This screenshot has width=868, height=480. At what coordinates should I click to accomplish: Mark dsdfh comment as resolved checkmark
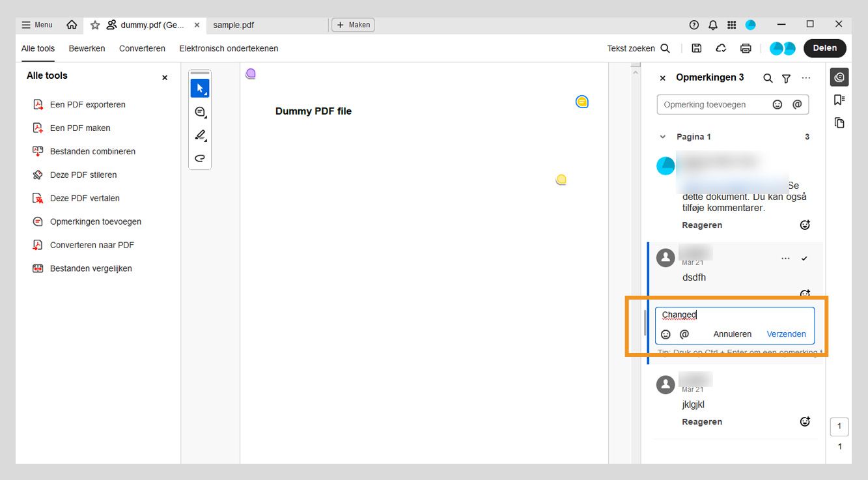point(804,259)
